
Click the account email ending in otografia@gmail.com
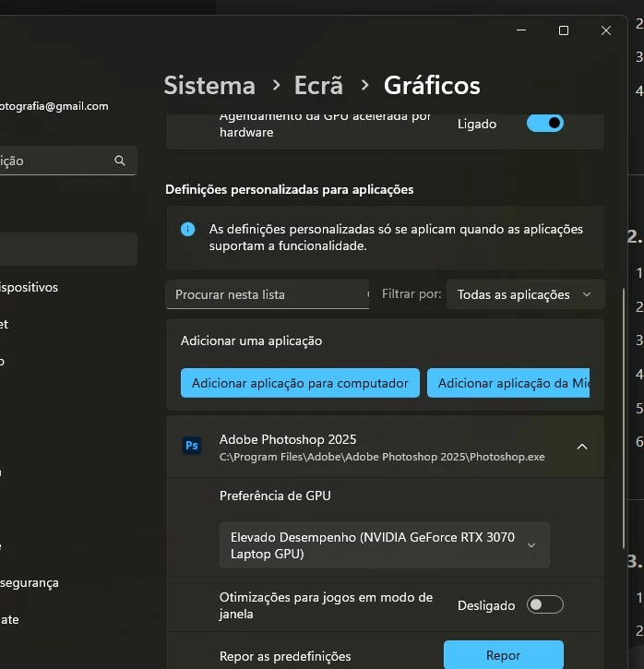pyautogui.click(x=54, y=106)
